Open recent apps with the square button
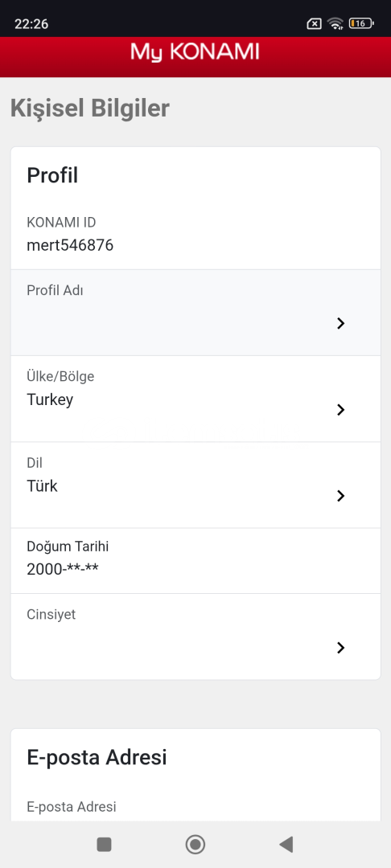 (104, 844)
